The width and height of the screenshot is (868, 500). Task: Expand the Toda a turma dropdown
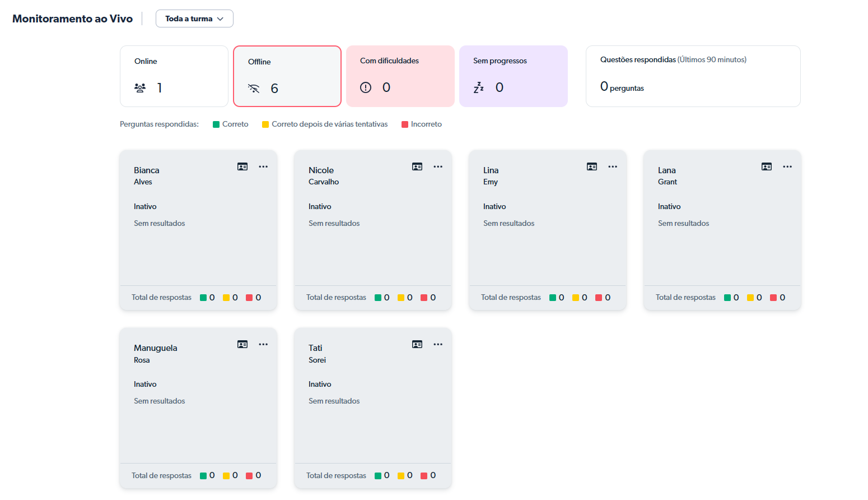194,18
